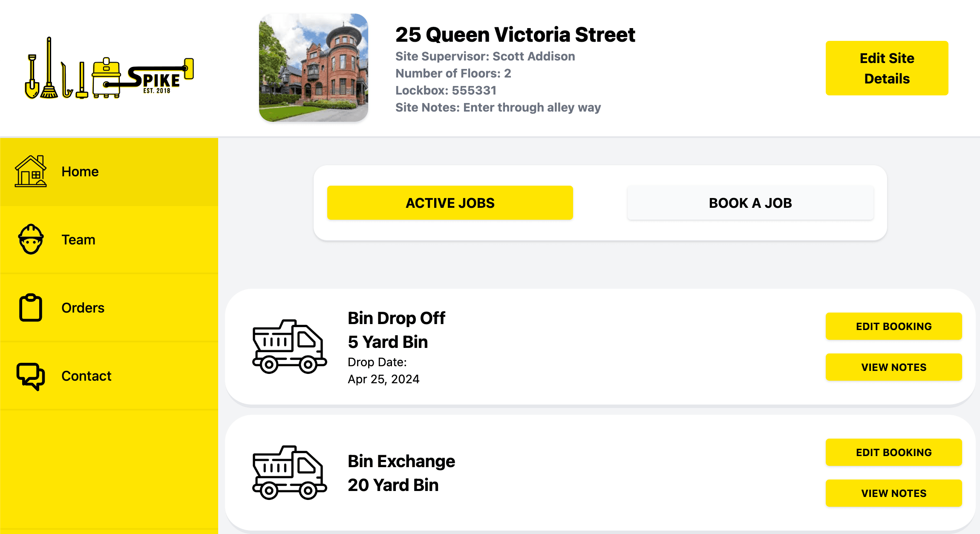Click the Team navigation icon
The height and width of the screenshot is (534, 980).
click(x=31, y=239)
